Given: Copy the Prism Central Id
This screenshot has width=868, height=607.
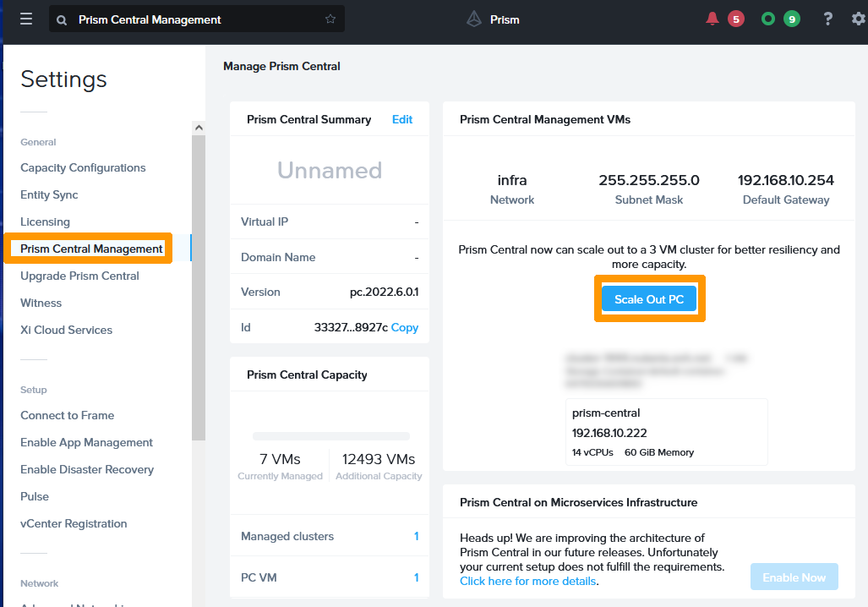Looking at the screenshot, I should pos(404,327).
